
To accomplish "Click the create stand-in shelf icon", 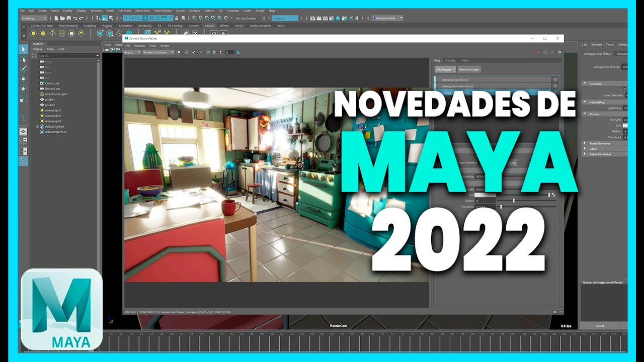I will coord(100,34).
